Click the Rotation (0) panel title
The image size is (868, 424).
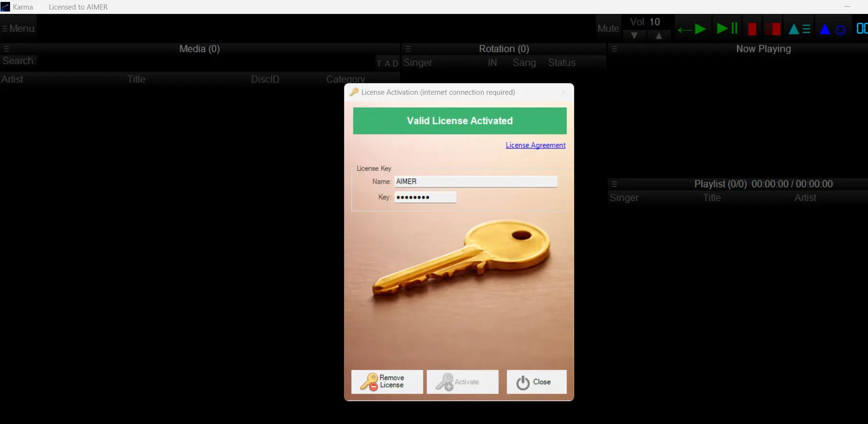[x=504, y=49]
